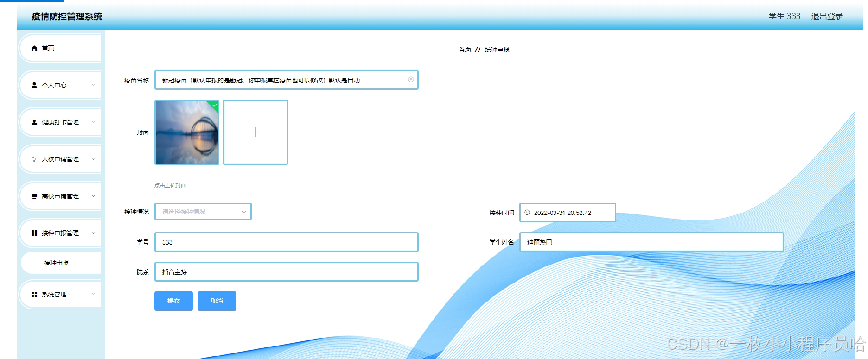Open the 接种情况 dropdown
Viewport: 868px width, 359px height.
[x=203, y=212]
